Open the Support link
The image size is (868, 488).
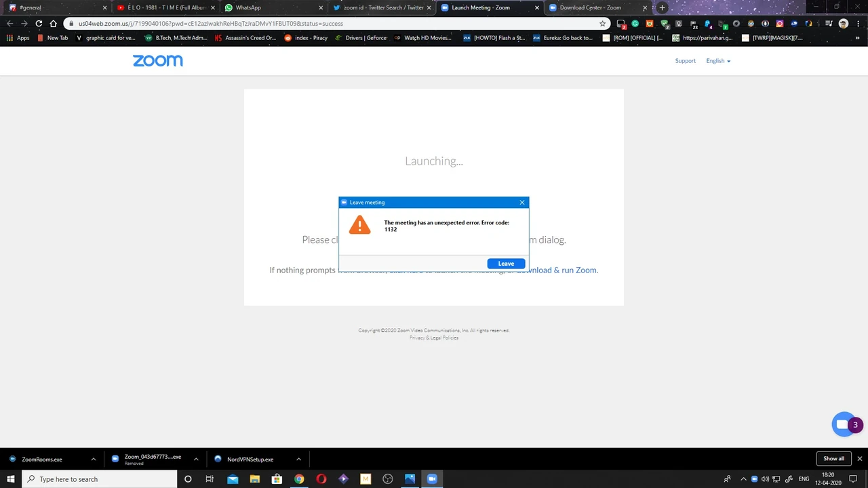685,61
